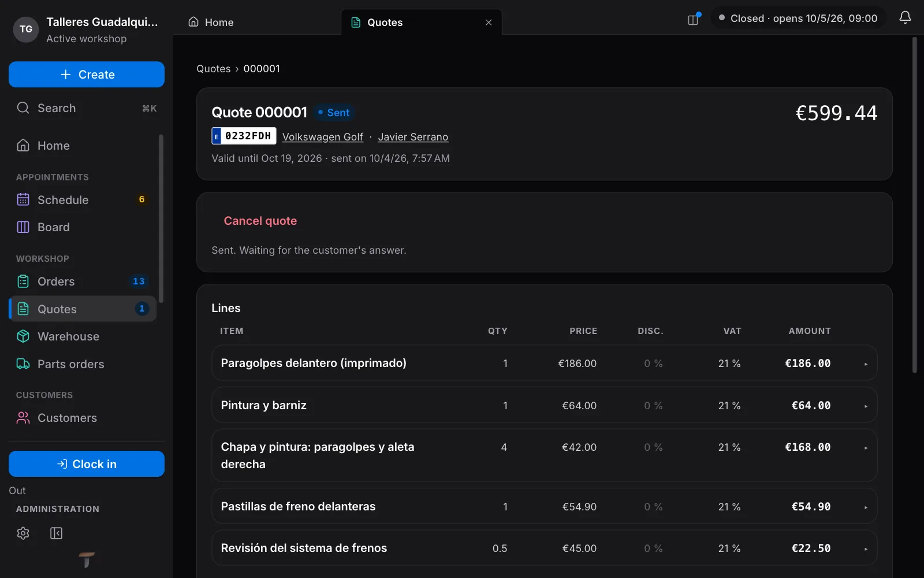The height and width of the screenshot is (578, 924).
Task: Click the sidebar Home house icon
Action: click(23, 146)
